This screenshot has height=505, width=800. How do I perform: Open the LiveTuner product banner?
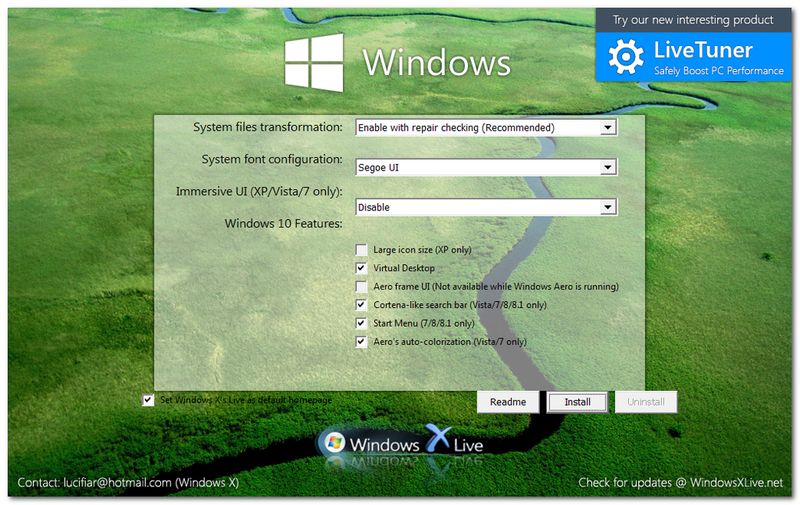[x=694, y=57]
